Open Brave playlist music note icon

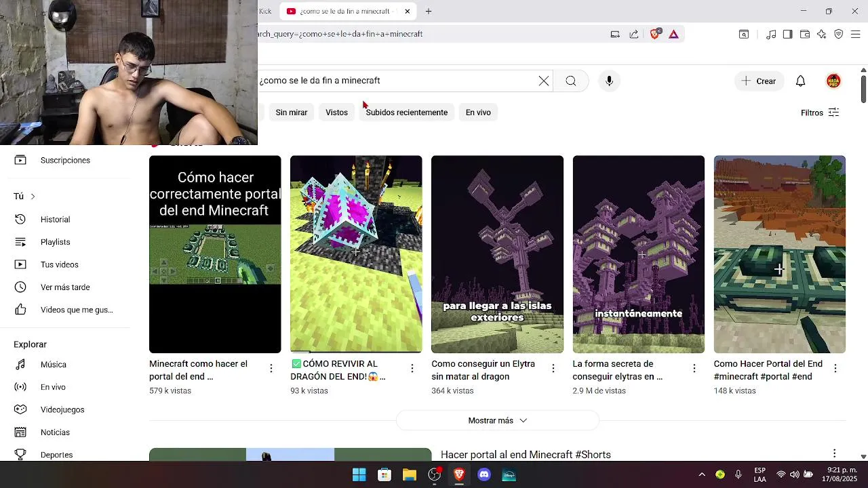pyautogui.click(x=771, y=34)
